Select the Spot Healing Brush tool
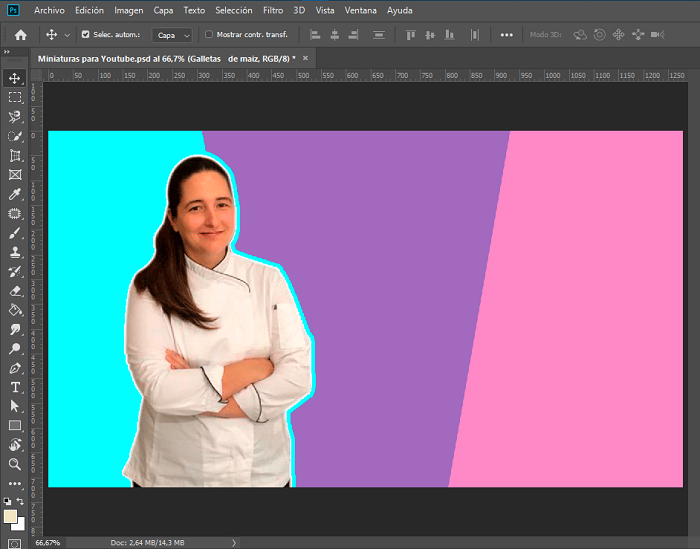Viewport: 700px width, 549px height. 14,213
